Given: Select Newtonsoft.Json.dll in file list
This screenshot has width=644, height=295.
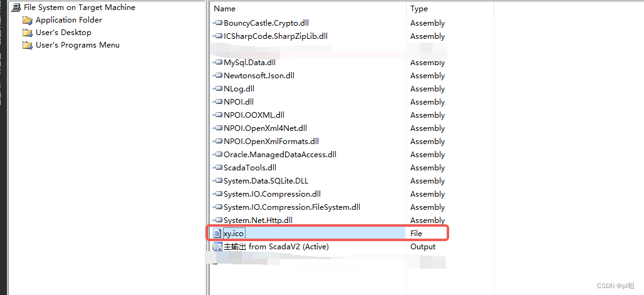Looking at the screenshot, I should tap(259, 76).
